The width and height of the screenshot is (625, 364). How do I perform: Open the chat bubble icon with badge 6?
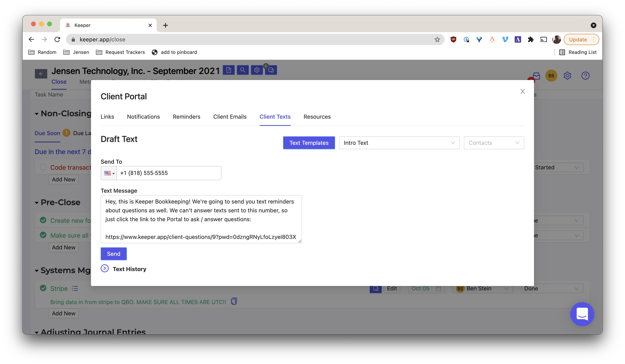point(271,70)
